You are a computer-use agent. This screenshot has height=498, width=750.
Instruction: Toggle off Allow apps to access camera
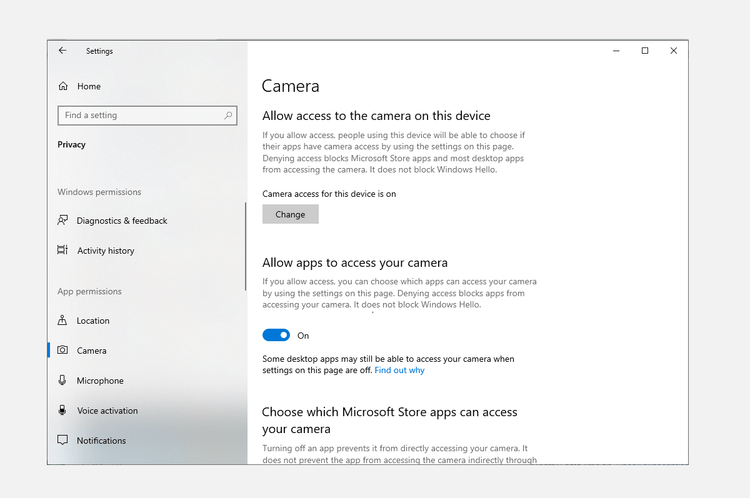tap(276, 335)
